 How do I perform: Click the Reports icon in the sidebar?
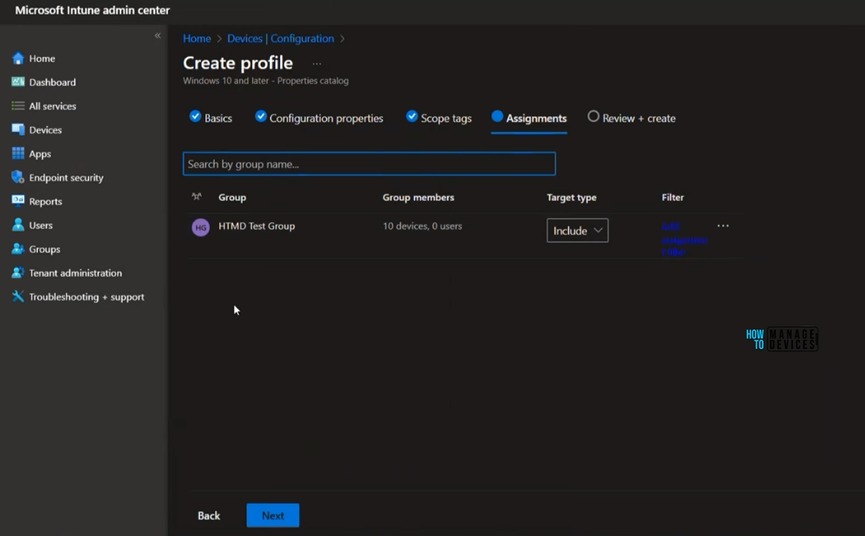tap(18, 201)
